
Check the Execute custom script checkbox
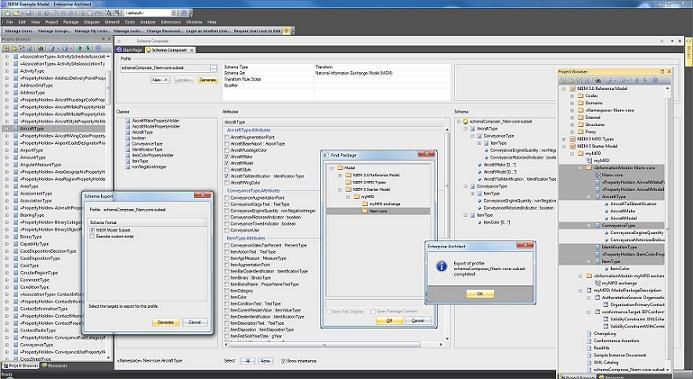point(92,236)
